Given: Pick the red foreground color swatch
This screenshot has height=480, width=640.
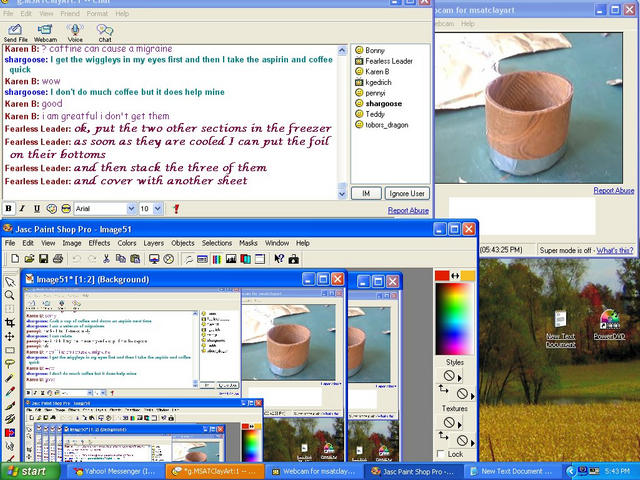Looking at the screenshot, I should (x=442, y=276).
